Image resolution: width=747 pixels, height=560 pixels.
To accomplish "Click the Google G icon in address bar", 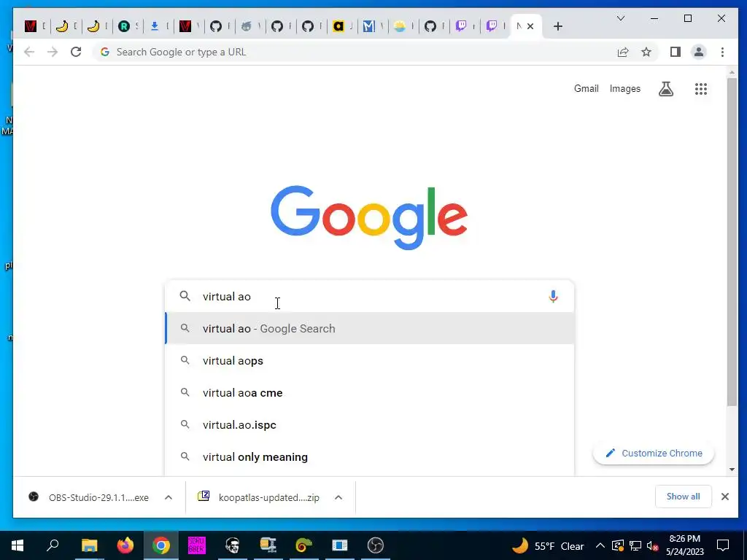I will (x=105, y=52).
